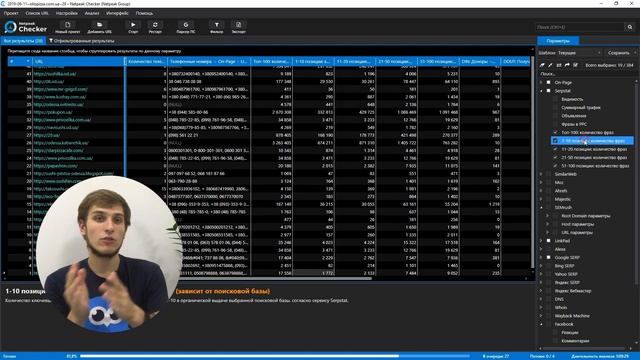The image size is (640, 360).
Task: Open the Интерфейс menu
Action: point(117,13)
